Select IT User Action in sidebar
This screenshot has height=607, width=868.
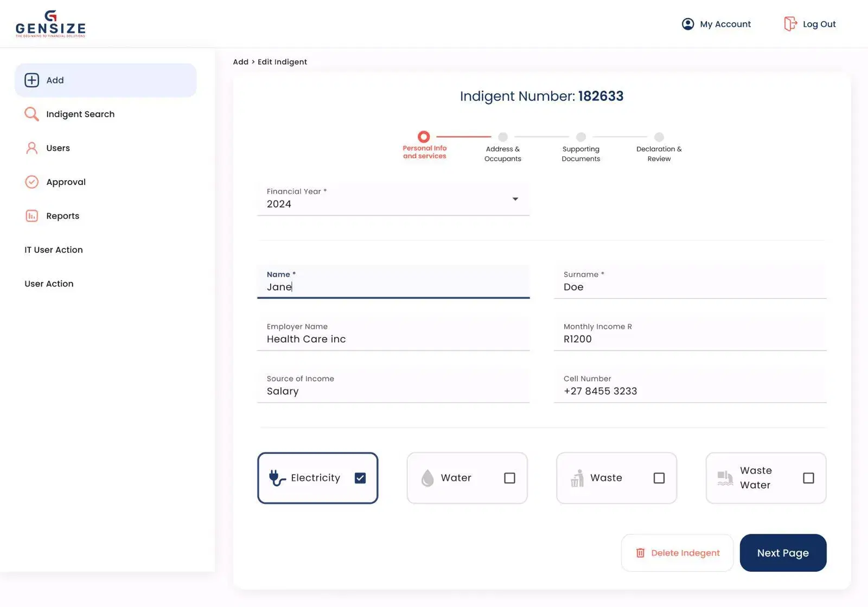[x=53, y=250]
